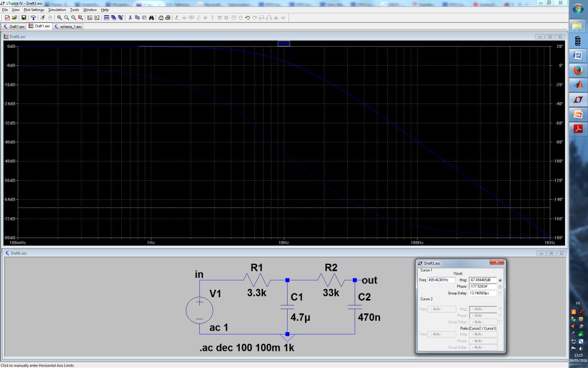The width and height of the screenshot is (588, 368).
Task: Click the C1 capacitor label
Action: coord(297,297)
